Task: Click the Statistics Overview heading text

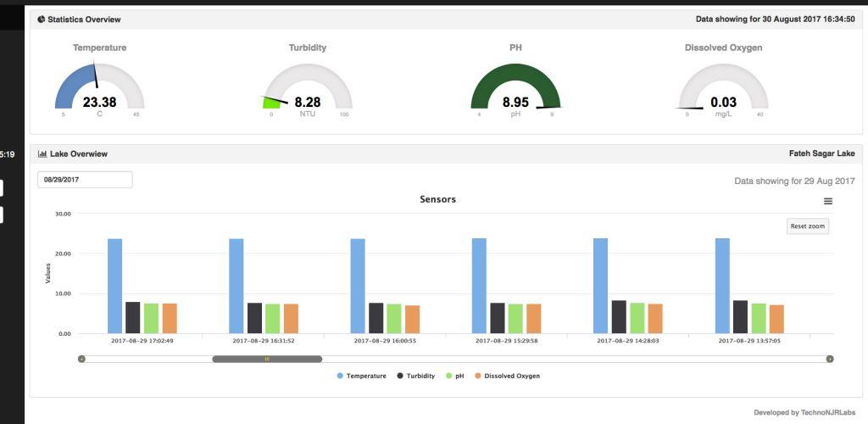Action: tap(84, 20)
